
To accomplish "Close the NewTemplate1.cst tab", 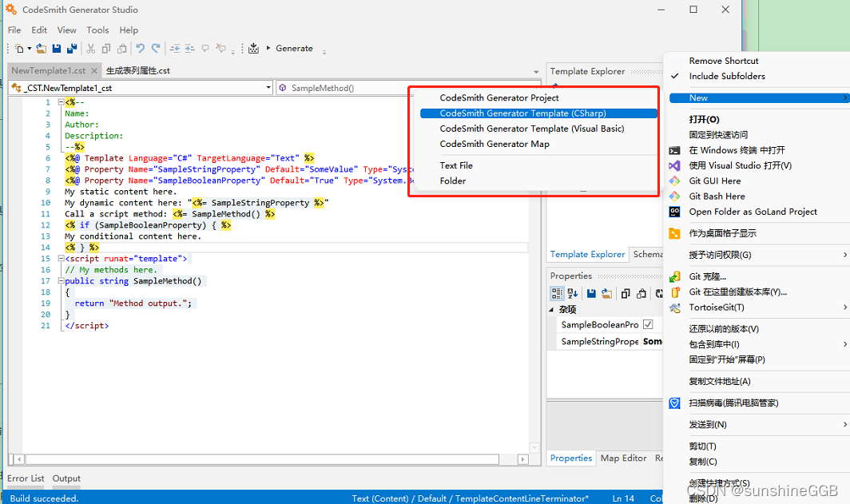I will tap(94, 70).
